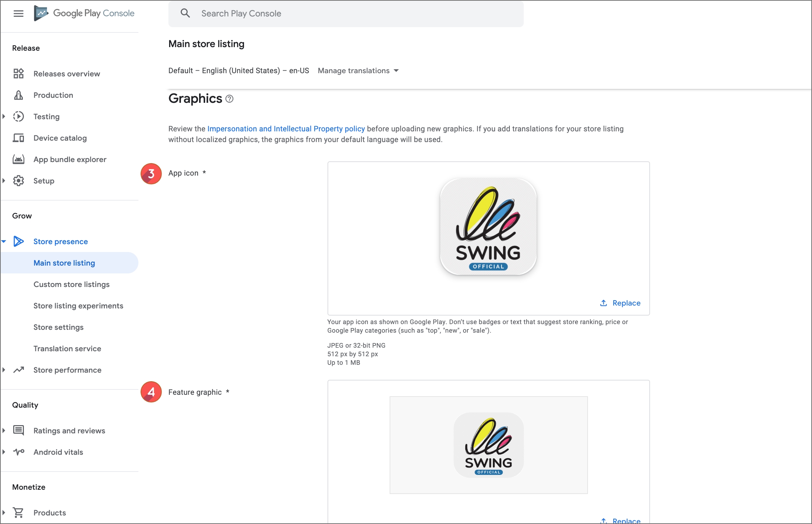812x524 pixels.
Task: Expand the Ratings and reviews arrow
Action: (x=4, y=430)
